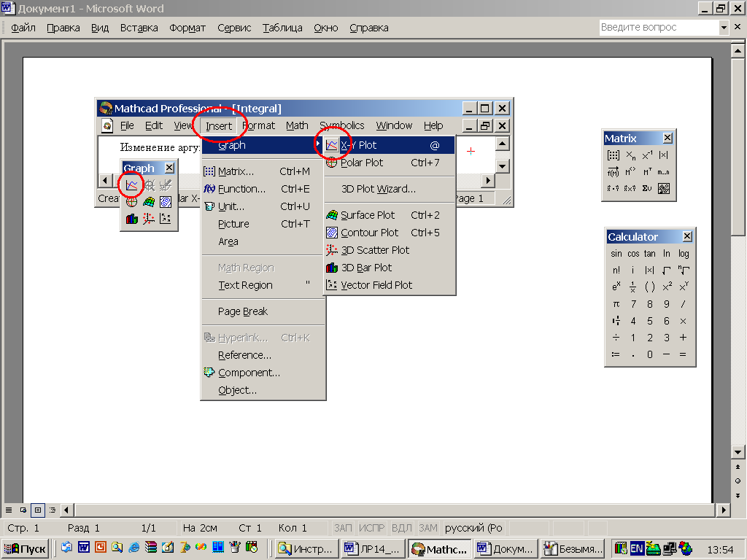Click picture icon in Matrix palette
747x560 pixels.
click(664, 189)
